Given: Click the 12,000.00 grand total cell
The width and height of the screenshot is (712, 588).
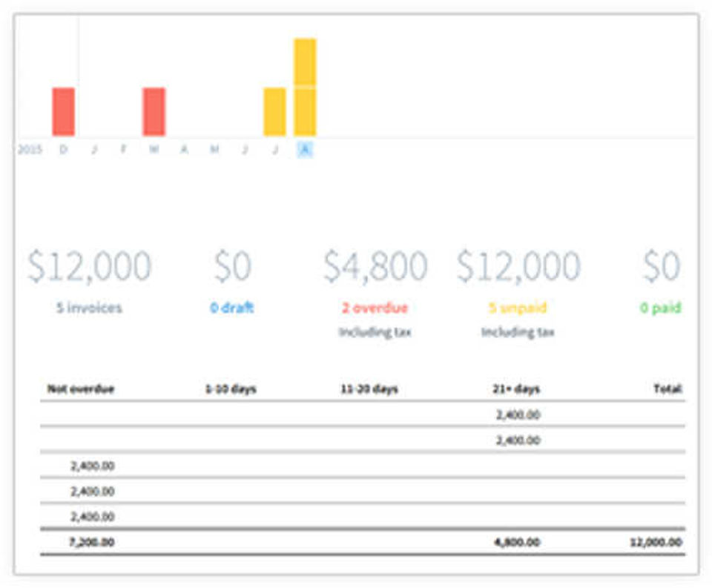Looking at the screenshot, I should tap(656, 542).
